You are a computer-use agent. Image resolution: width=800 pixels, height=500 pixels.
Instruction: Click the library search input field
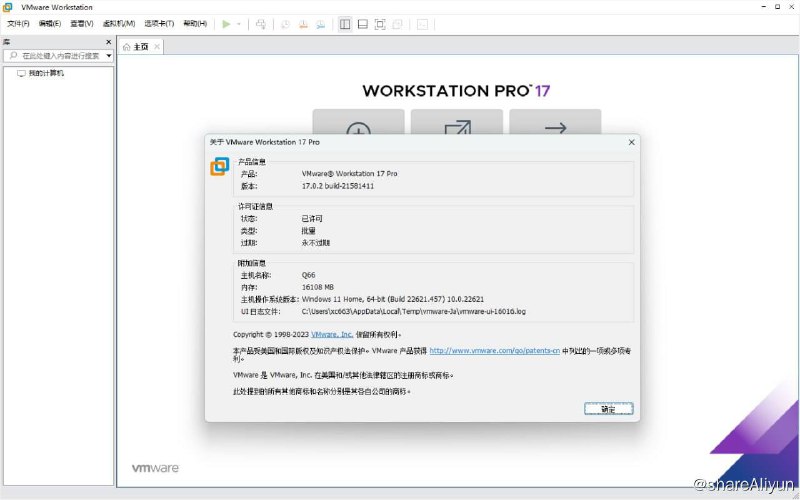point(60,56)
